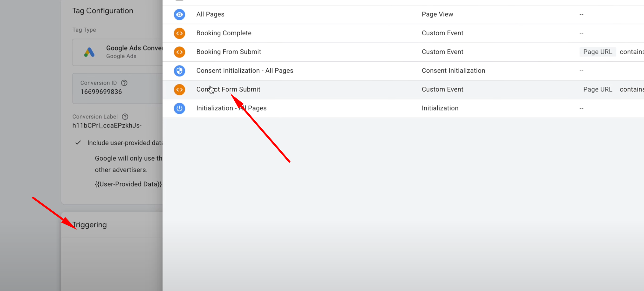The image size is (644, 291).
Task: Click the Conversion ID field value
Action: tap(101, 92)
